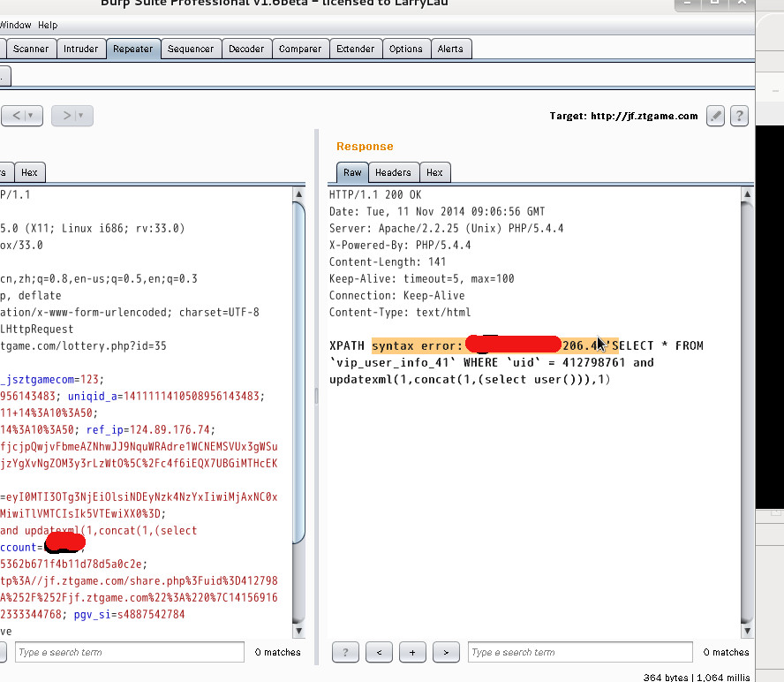Switch to the Extender tab
Screen dimensions: 784x682
[356, 49]
